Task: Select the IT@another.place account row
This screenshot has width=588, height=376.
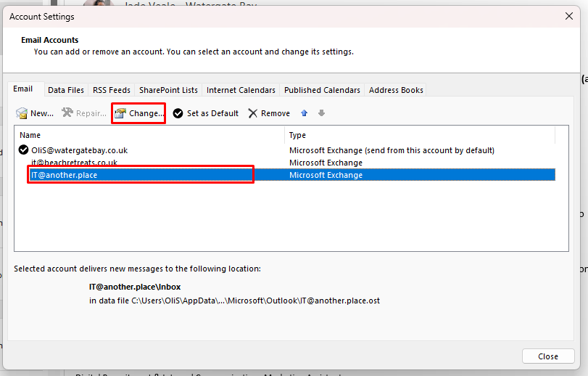Action: click(x=292, y=175)
